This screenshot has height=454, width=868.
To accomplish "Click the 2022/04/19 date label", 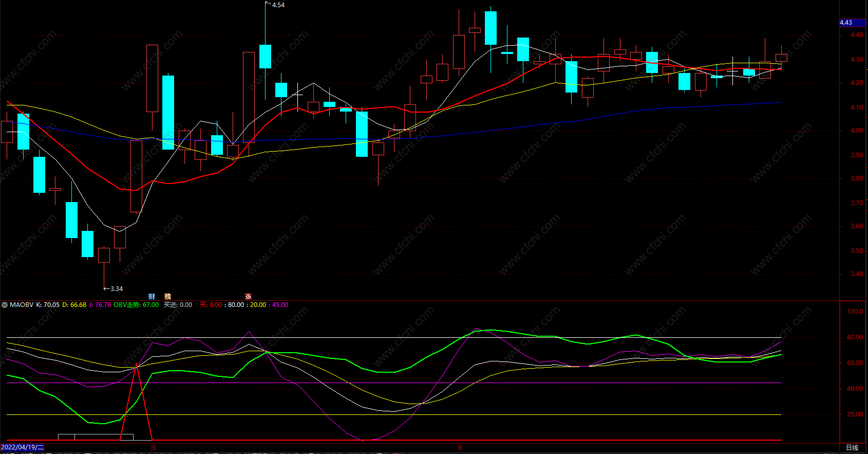I will [x=22, y=447].
